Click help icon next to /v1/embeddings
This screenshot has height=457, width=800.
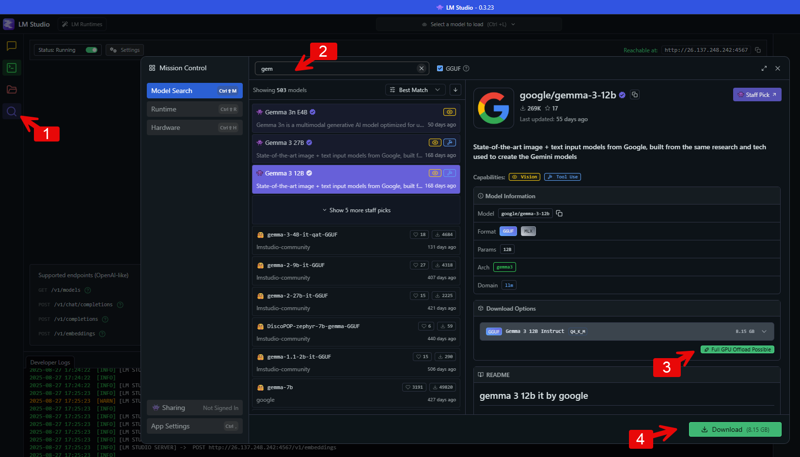pyautogui.click(x=102, y=334)
